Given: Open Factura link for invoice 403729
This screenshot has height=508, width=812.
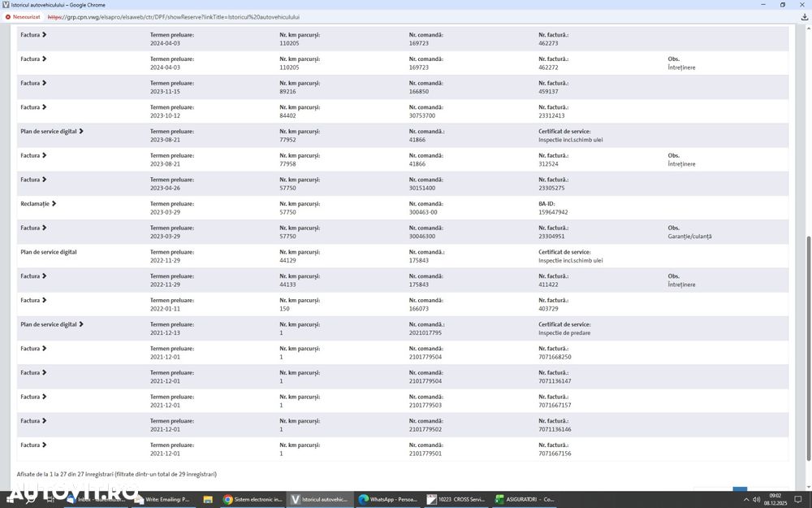Looking at the screenshot, I should (33, 301).
